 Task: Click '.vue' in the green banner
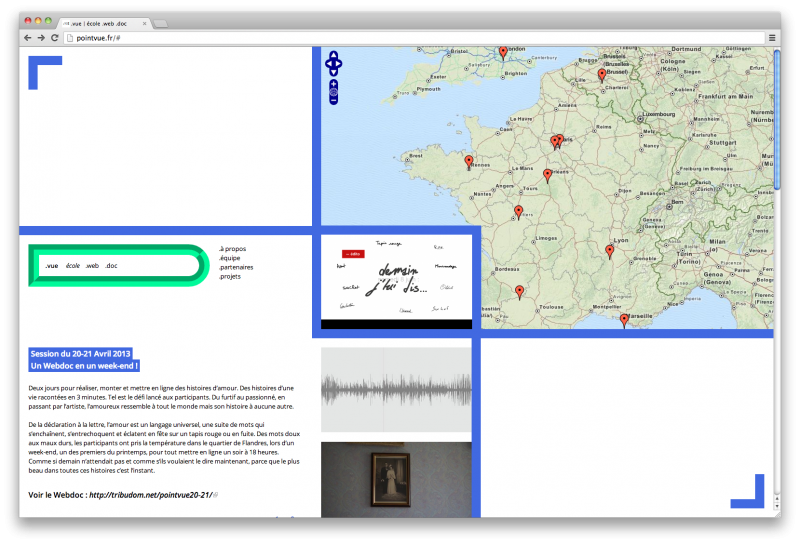(52, 266)
